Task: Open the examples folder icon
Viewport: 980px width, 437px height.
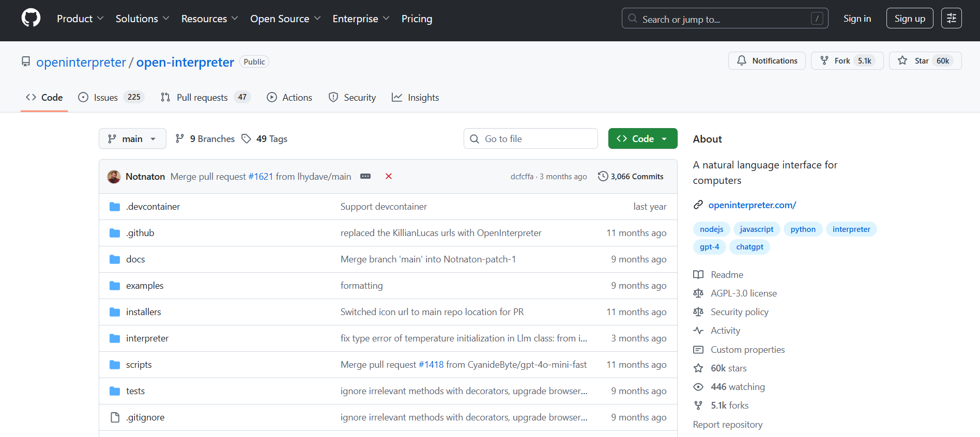Action: 115,286
